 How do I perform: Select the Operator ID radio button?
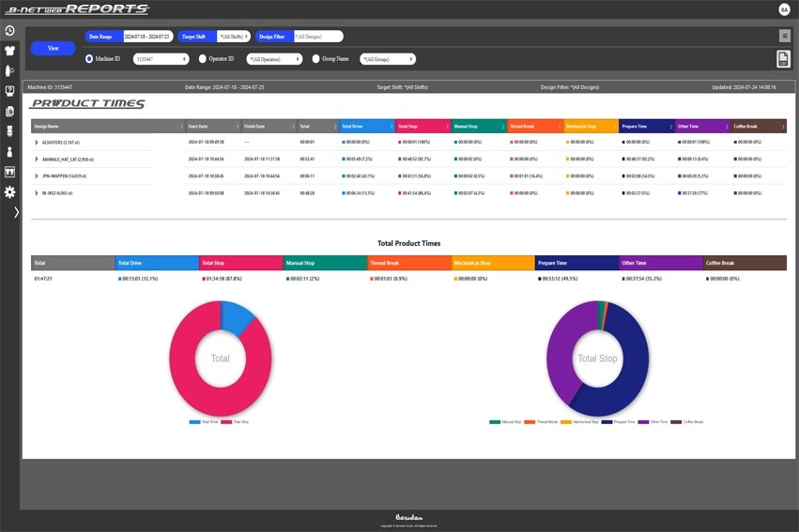(203, 58)
